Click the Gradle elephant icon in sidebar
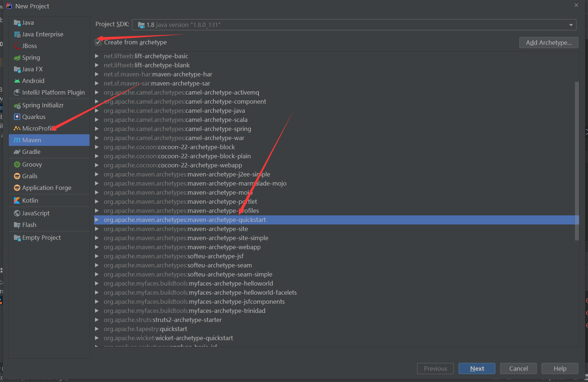 pyautogui.click(x=17, y=152)
